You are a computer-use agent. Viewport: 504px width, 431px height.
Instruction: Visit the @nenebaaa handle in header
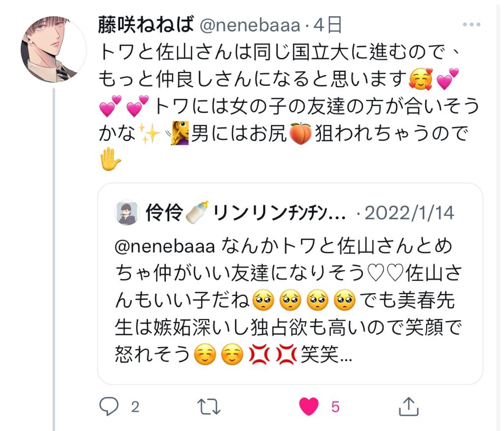250,26
